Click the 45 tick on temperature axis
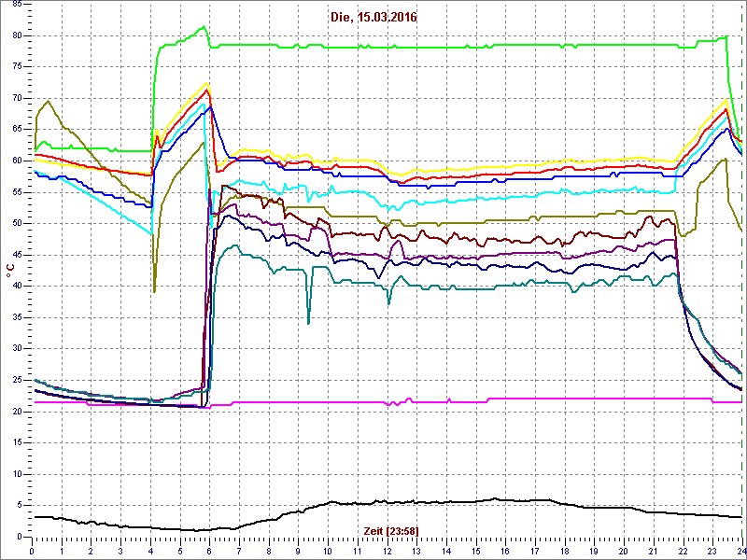Viewport: 747px width, 560px height. 16,255
